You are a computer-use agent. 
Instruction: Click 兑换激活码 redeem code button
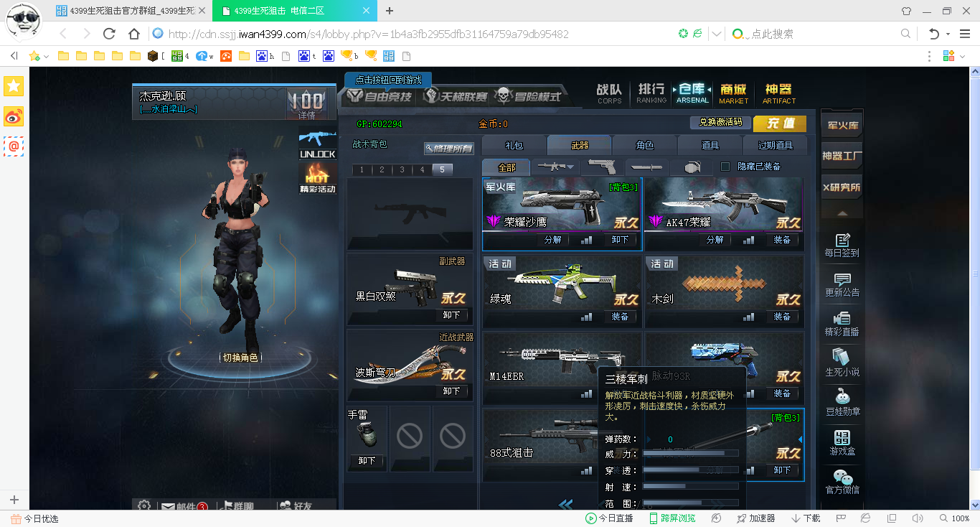(x=720, y=123)
